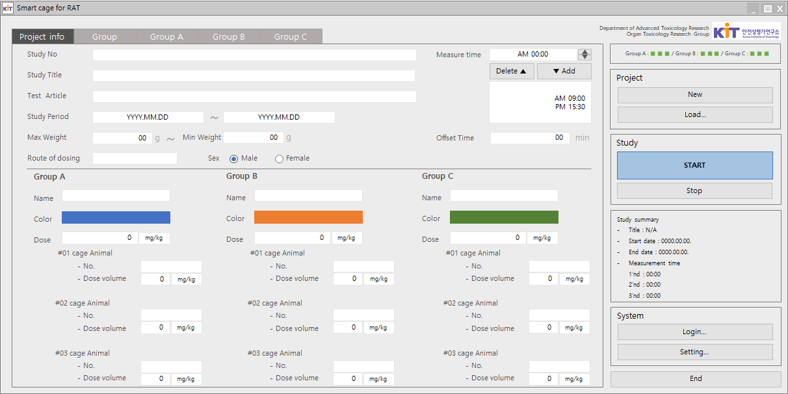Image resolution: width=788 pixels, height=394 pixels.
Task: Click the Offset Time field
Action: tap(530, 138)
